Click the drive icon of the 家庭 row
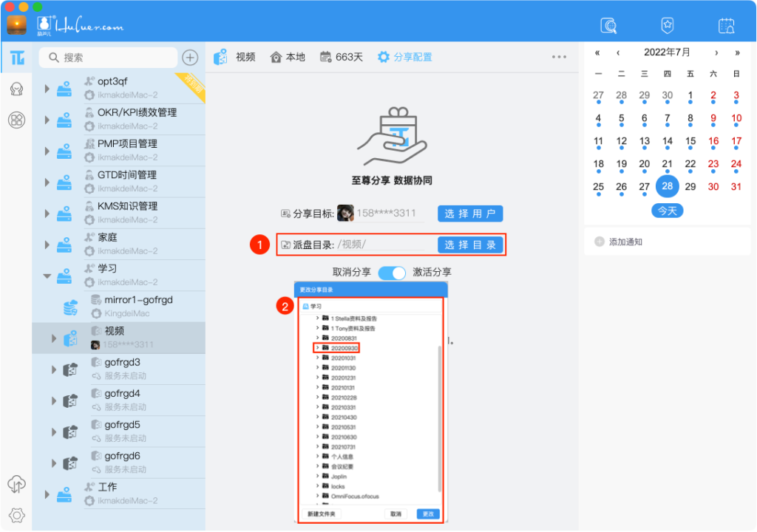The image size is (757, 532). [64, 245]
